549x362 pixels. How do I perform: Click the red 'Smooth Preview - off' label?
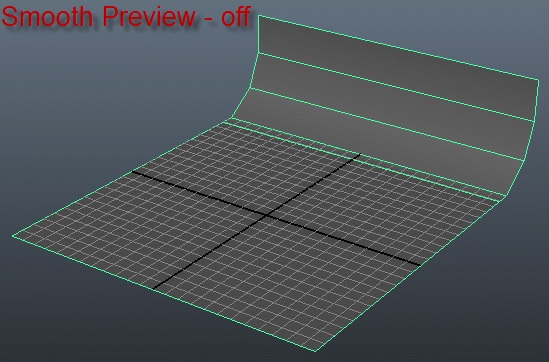pyautogui.click(x=126, y=16)
